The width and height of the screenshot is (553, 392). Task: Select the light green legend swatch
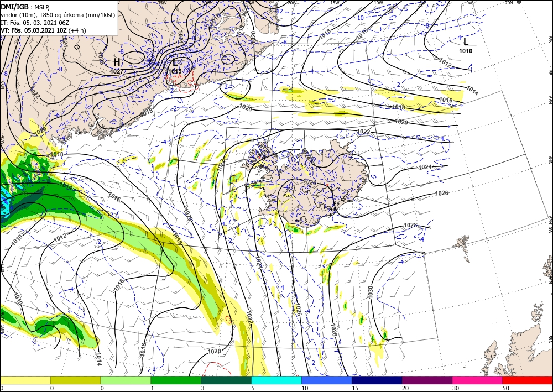pyautogui.click(x=126, y=380)
